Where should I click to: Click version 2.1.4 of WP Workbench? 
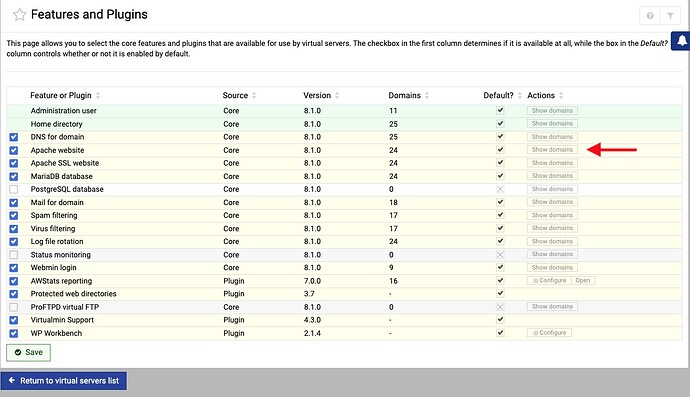click(312, 333)
